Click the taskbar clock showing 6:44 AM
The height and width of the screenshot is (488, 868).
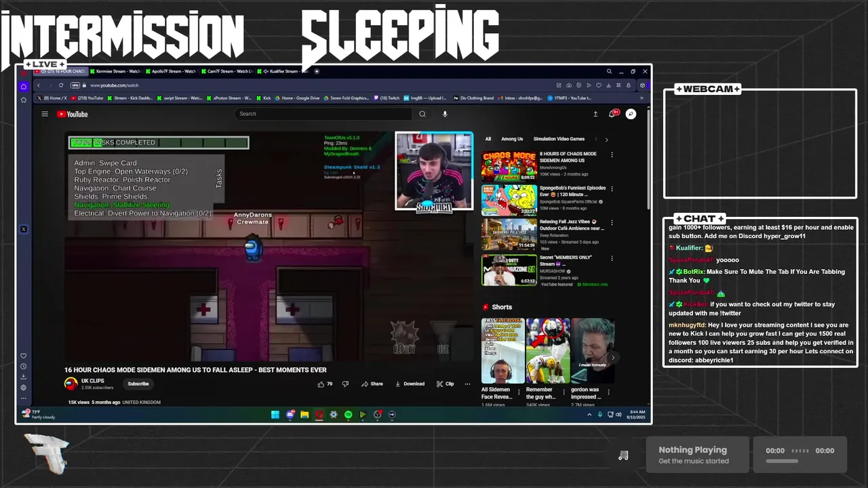click(637, 413)
